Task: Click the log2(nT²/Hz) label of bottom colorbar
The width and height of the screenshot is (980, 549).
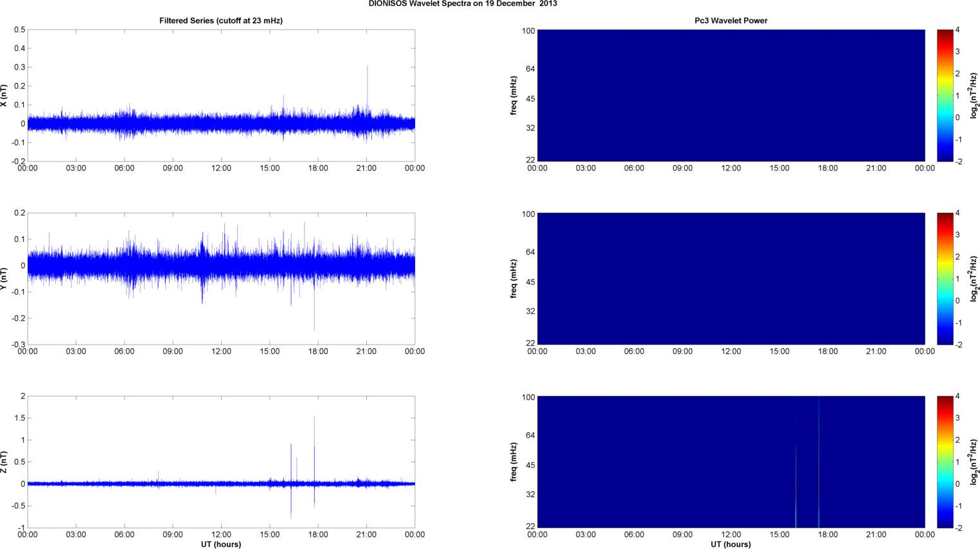Action: (974, 462)
